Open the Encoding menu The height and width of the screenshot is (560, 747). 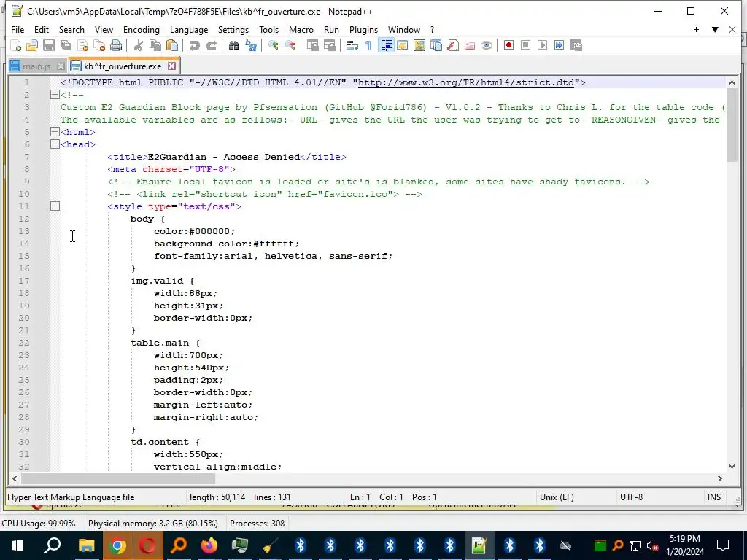(x=142, y=29)
